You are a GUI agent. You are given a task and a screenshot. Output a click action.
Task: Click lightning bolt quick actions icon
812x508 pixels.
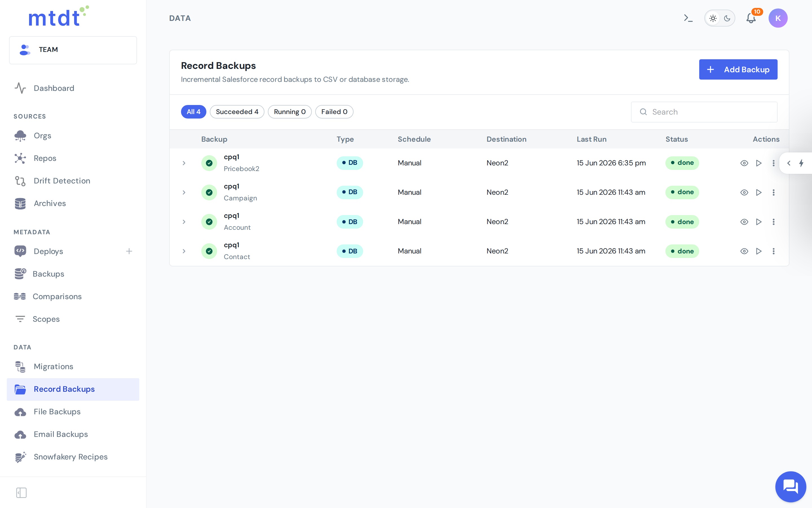tap(801, 163)
